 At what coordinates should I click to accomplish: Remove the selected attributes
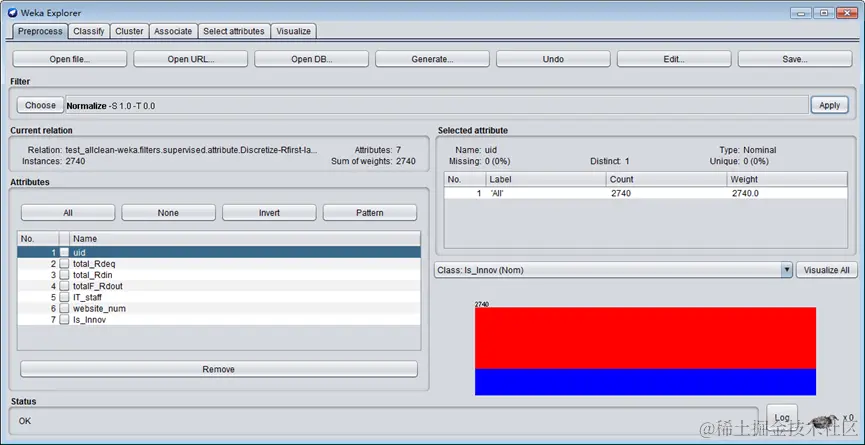(x=218, y=369)
